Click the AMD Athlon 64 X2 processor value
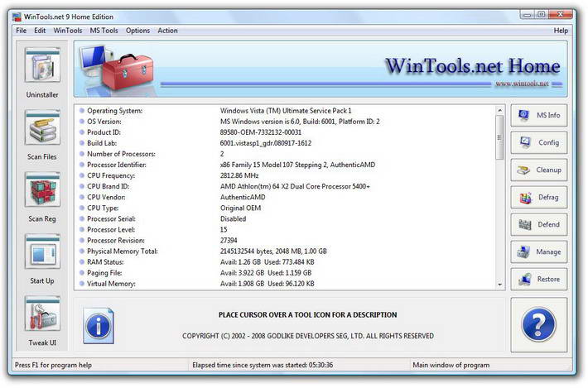The image size is (588, 388). 295,186
